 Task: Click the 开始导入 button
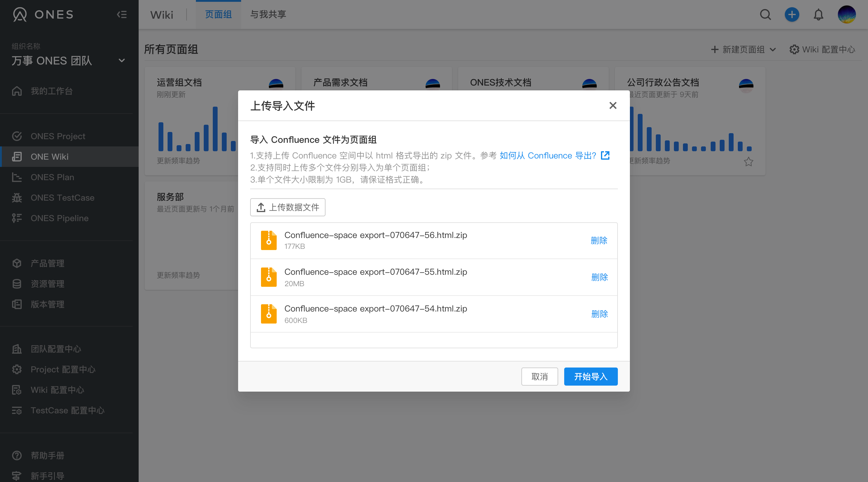(x=591, y=376)
